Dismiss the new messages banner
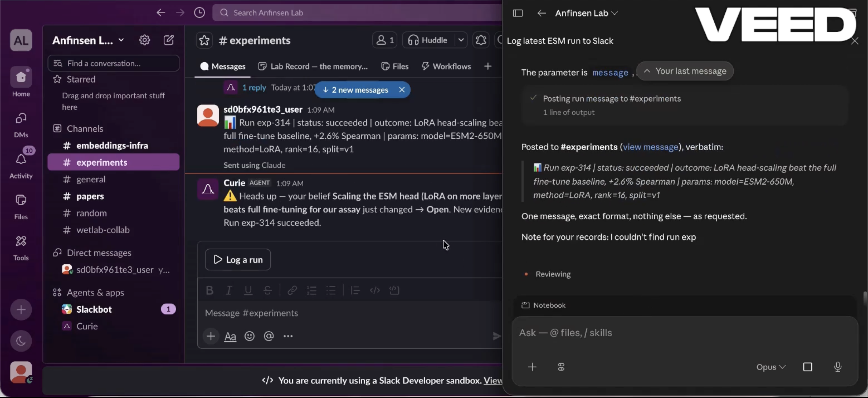 coord(402,90)
